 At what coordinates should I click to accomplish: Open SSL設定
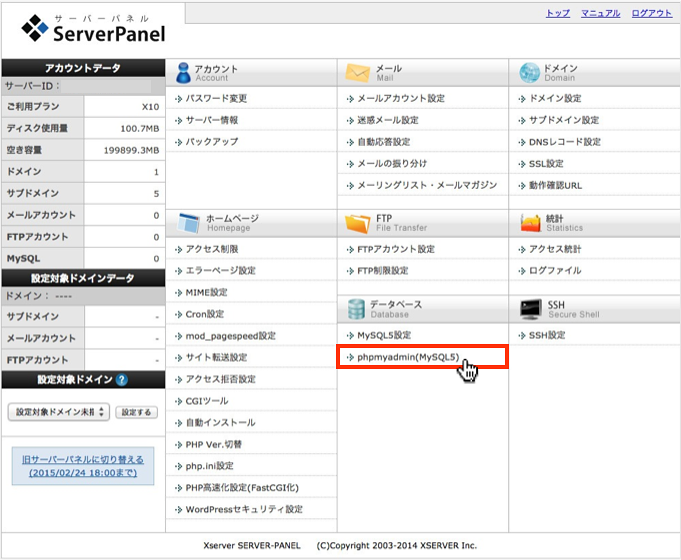point(546,164)
